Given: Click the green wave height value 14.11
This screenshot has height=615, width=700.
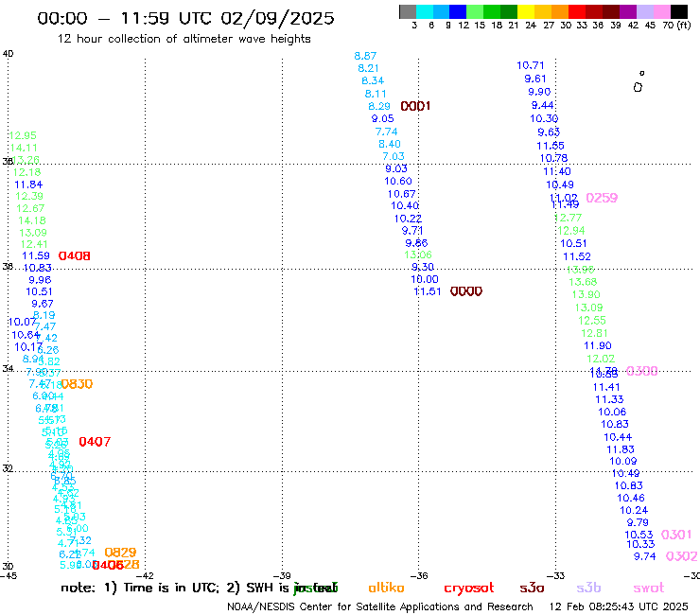Looking at the screenshot, I should [24, 148].
